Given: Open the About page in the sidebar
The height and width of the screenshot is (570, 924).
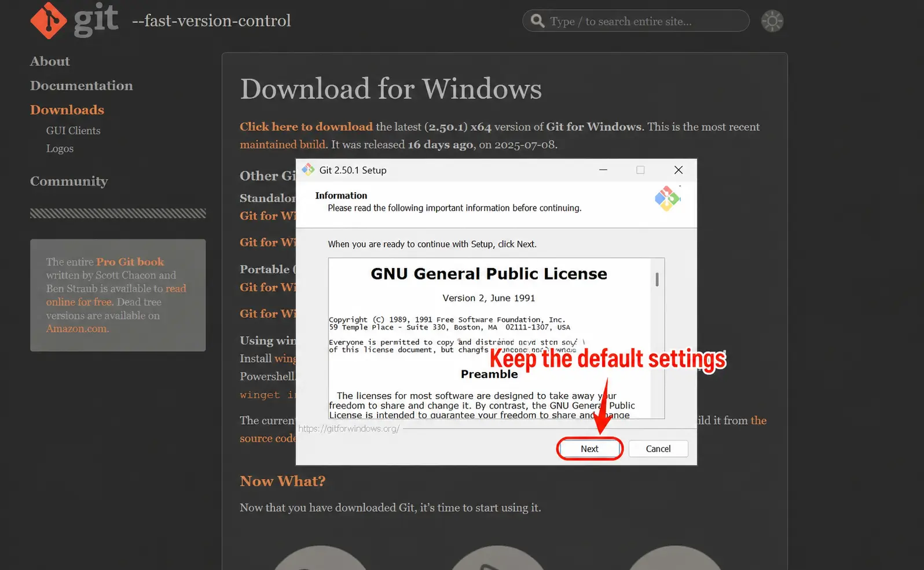Looking at the screenshot, I should [x=50, y=61].
